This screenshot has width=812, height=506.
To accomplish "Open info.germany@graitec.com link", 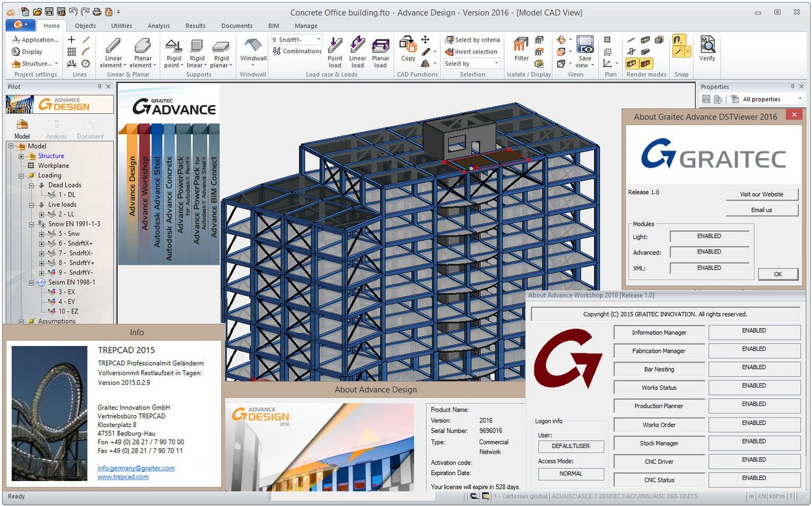I will [x=136, y=468].
